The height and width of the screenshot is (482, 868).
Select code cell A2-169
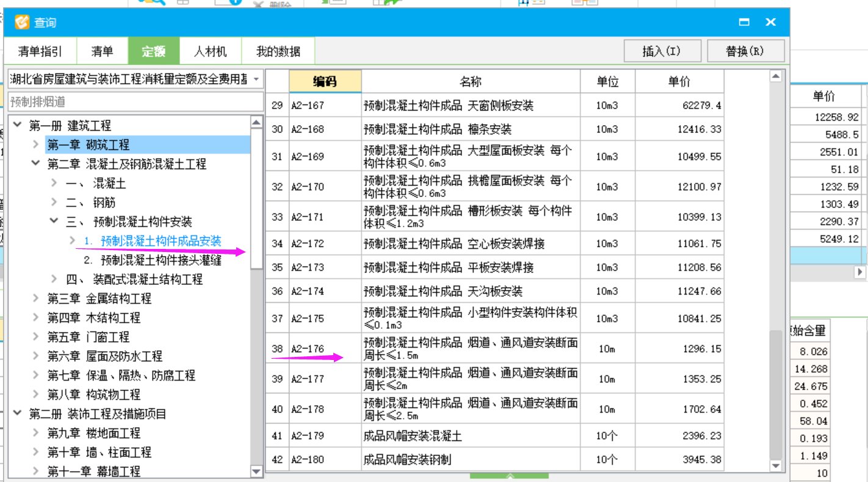click(x=325, y=157)
